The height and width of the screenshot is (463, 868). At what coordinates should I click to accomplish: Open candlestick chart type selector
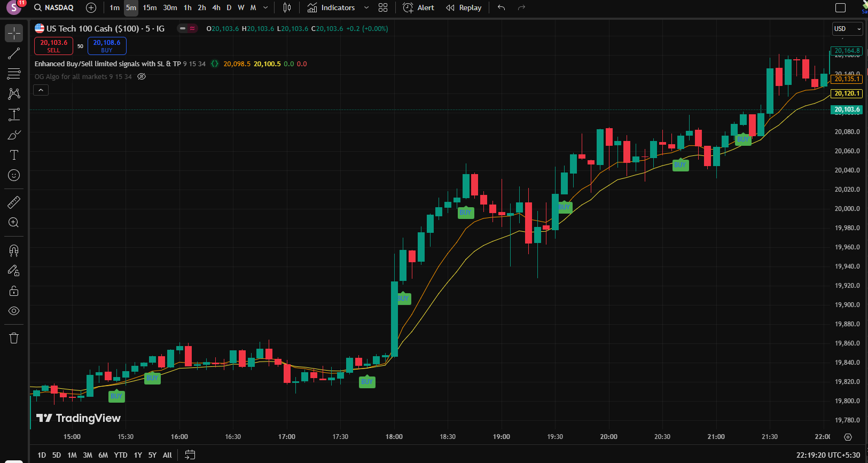287,7
